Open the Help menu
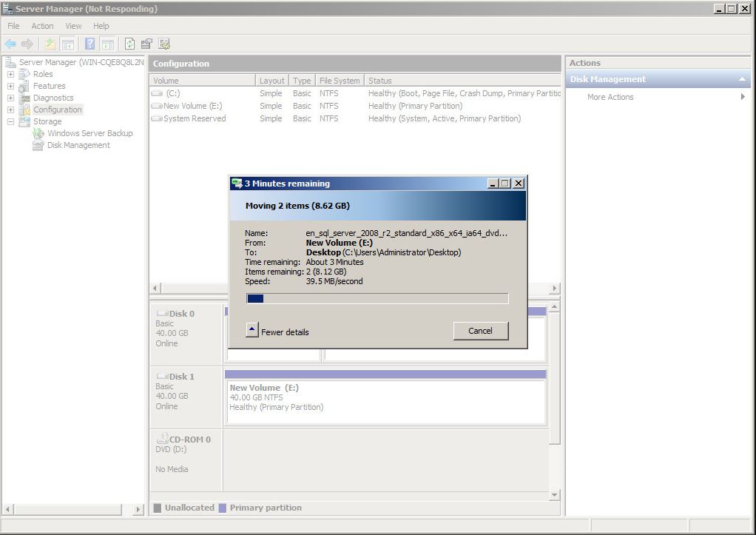Screen dimensions: 756x535 tap(101, 26)
